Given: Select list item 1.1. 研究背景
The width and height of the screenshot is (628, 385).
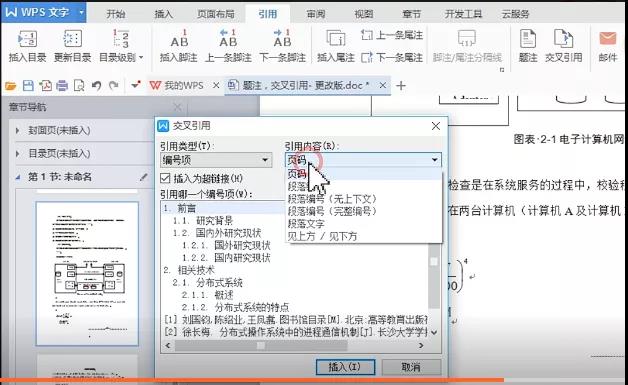Looking at the screenshot, I should click(x=203, y=220).
